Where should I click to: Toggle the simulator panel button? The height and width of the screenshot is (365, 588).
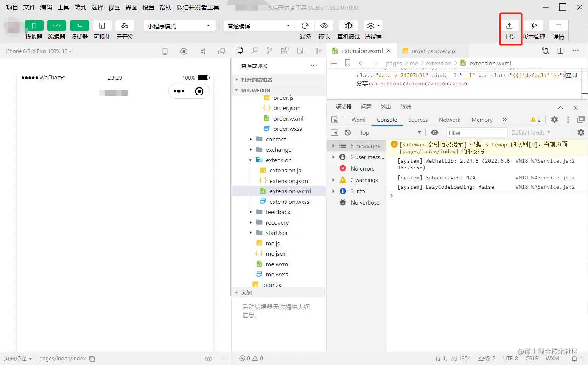pos(34,26)
